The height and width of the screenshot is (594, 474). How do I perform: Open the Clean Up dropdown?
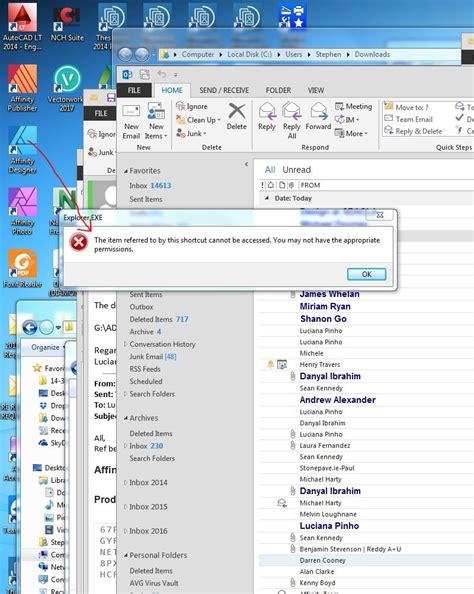click(x=198, y=120)
